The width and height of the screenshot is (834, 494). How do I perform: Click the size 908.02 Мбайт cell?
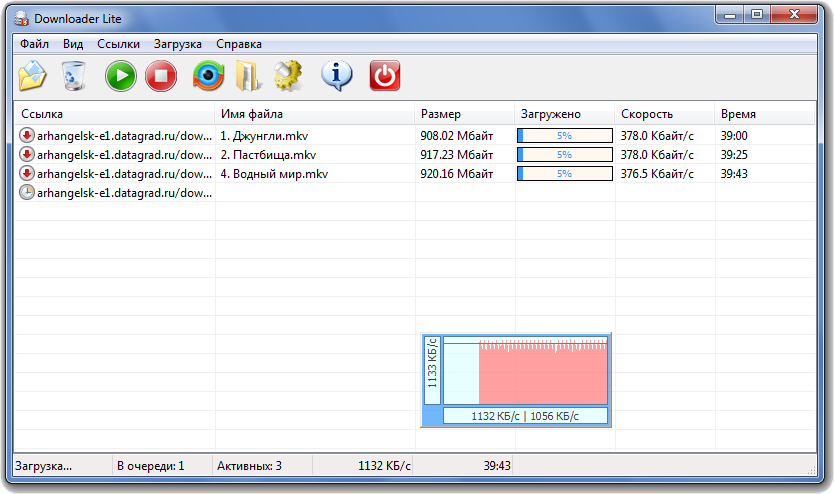pyautogui.click(x=456, y=136)
